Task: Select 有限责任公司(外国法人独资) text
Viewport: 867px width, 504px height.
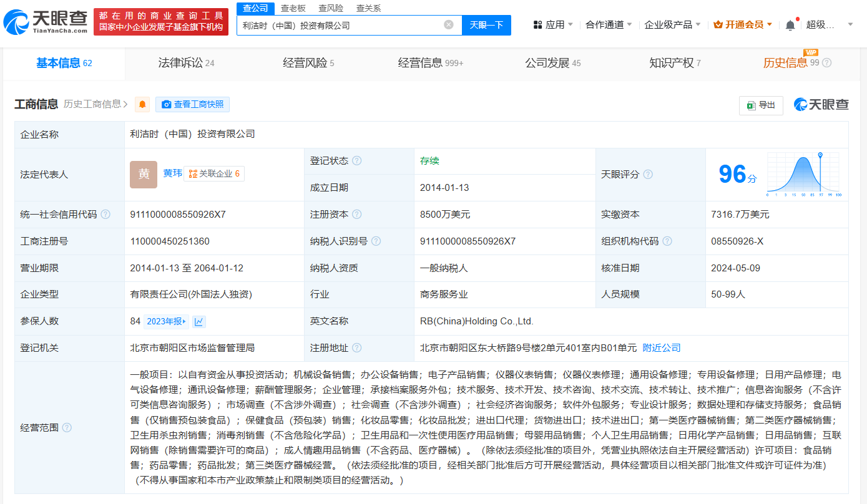Action: coord(191,294)
